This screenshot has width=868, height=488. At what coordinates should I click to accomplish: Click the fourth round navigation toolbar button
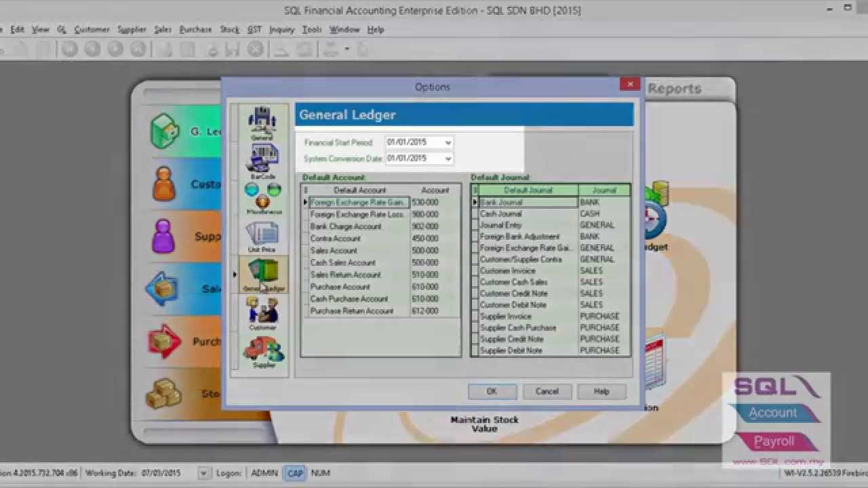click(x=138, y=49)
